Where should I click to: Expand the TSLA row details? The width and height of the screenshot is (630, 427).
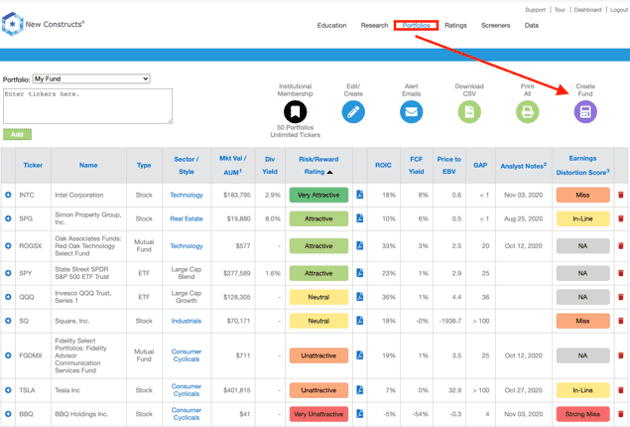coord(8,390)
